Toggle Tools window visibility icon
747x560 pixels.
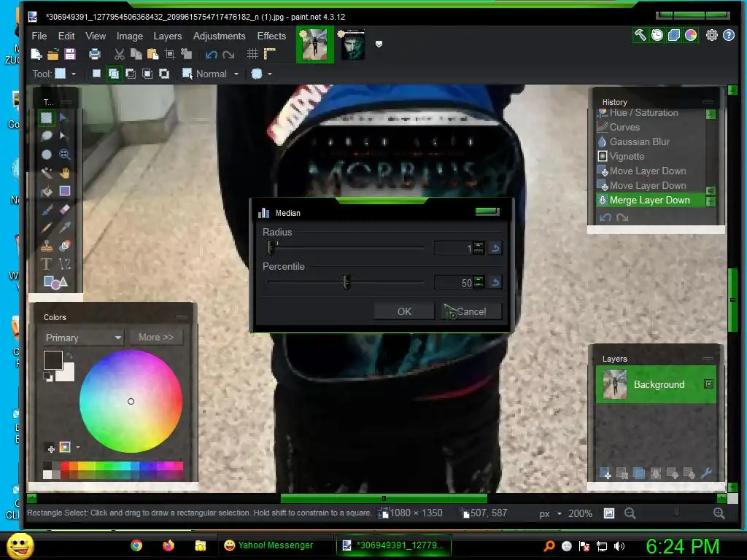coord(640,35)
